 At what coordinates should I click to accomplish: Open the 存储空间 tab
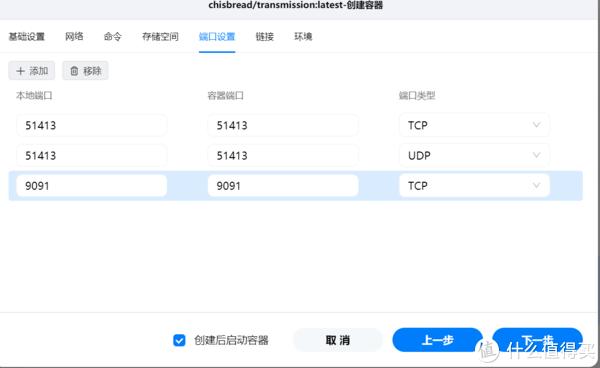point(160,37)
